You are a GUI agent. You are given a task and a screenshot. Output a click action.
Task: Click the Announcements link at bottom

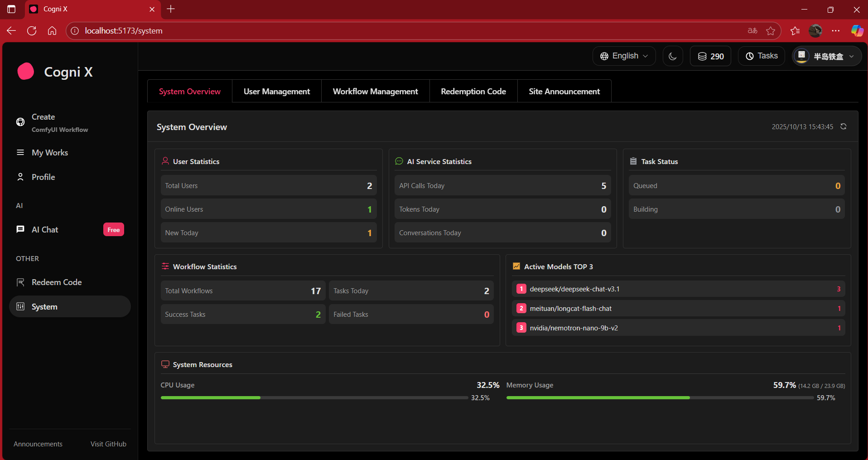coord(38,444)
